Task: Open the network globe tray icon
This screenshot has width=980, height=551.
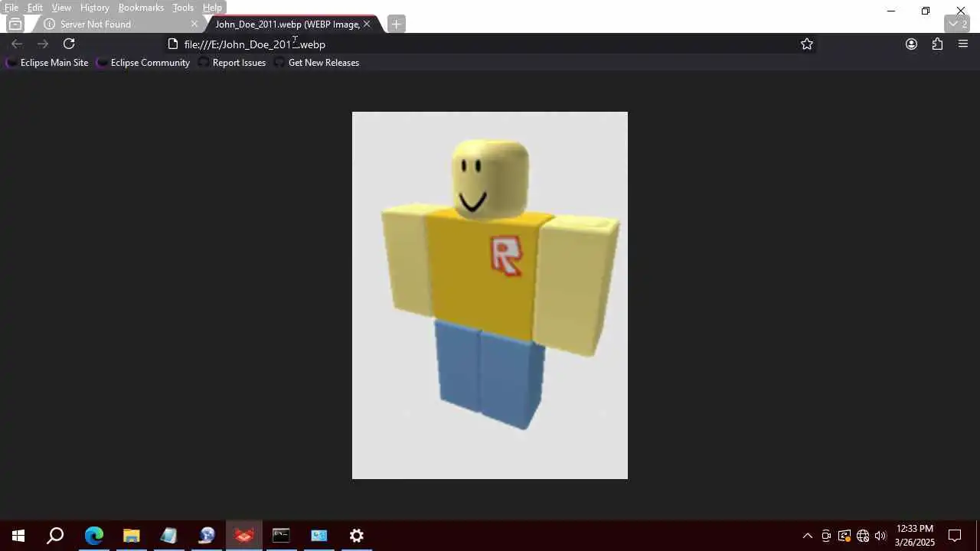Action: 863,536
